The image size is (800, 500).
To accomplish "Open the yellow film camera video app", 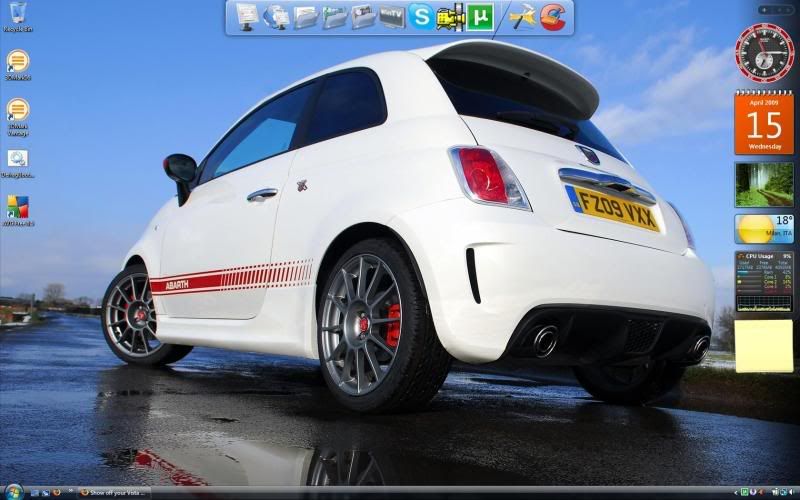I will pyautogui.click(x=451, y=17).
